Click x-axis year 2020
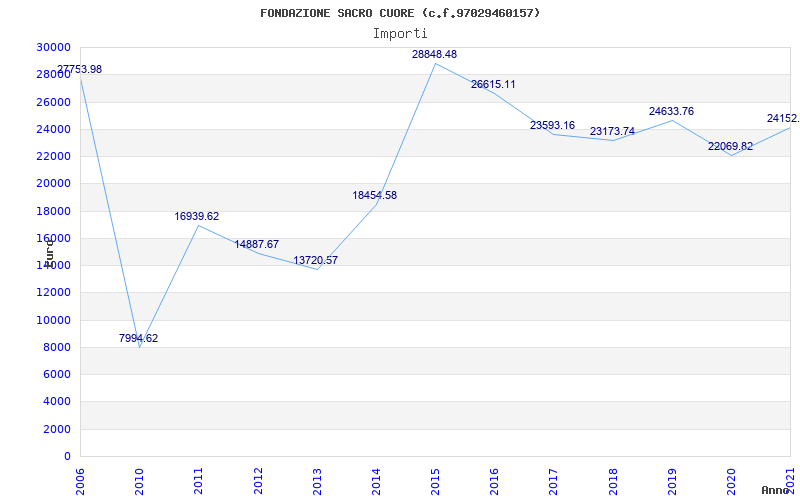The width and height of the screenshot is (800, 500). [x=732, y=481]
